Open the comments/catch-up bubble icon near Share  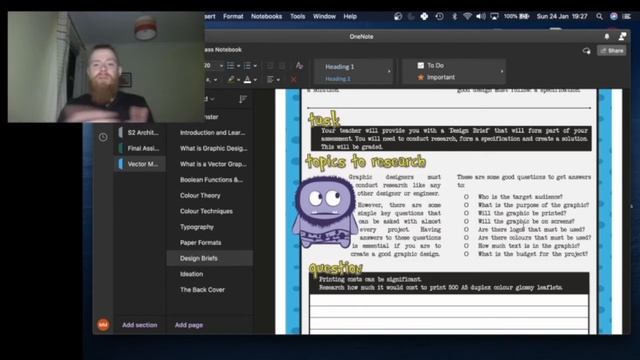coord(587,51)
